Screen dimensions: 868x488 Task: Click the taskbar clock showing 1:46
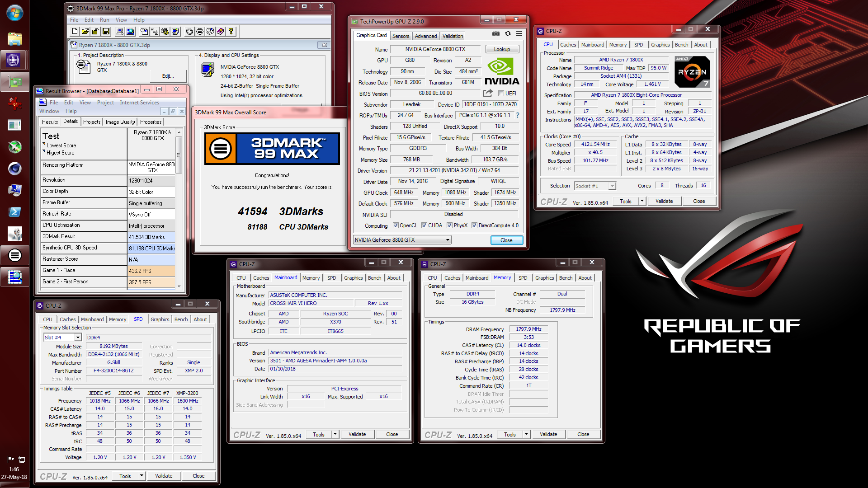(x=14, y=469)
